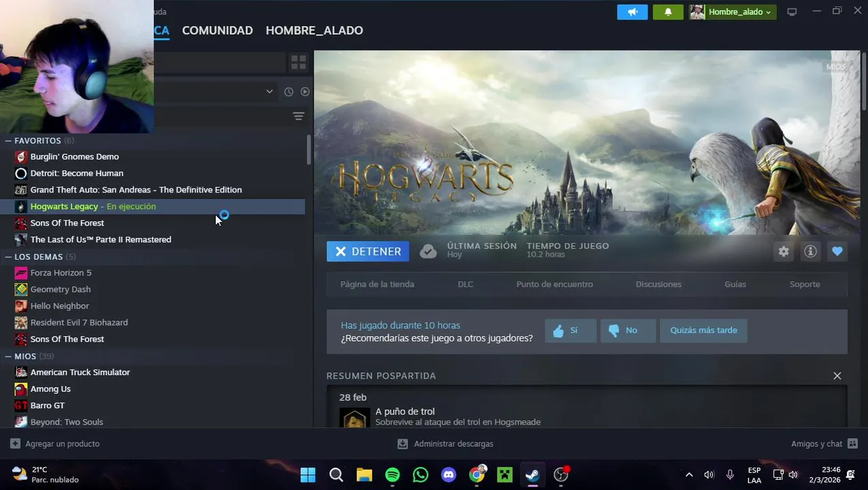Close the Resumen pospartida section
This screenshot has height=490, width=868.
coord(837,376)
